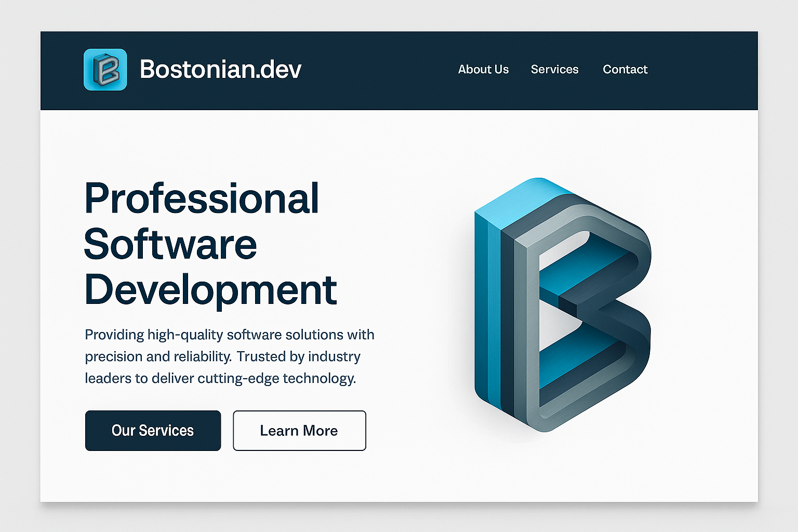Click the Bostonian.dev brand name text
This screenshot has width=798, height=532.
point(220,70)
